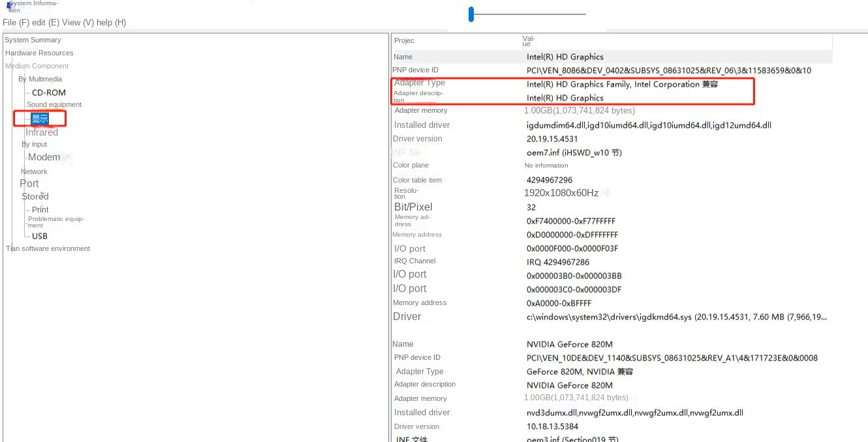The height and width of the screenshot is (442, 868).
Task: Select the 1920x1080x60Hz resolution value
Action: pos(561,193)
